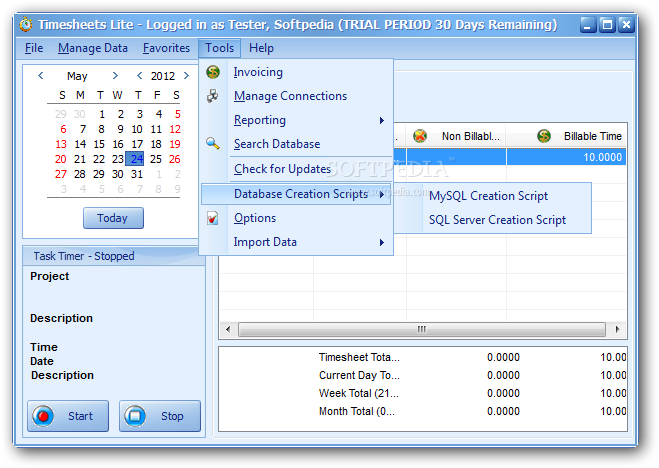Open the Reporting menu entry
This screenshot has height=468, width=659.
pos(297,121)
